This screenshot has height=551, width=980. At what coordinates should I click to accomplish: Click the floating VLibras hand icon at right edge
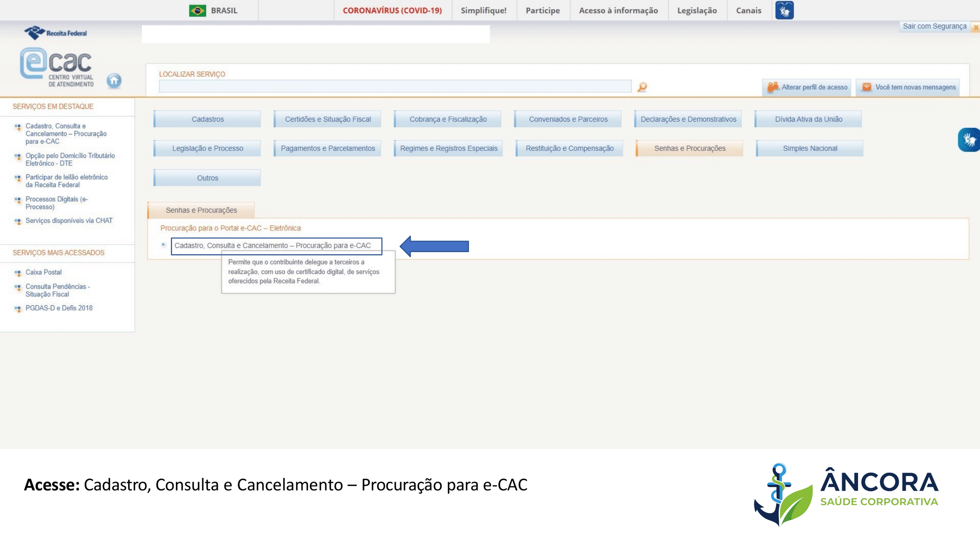click(969, 140)
